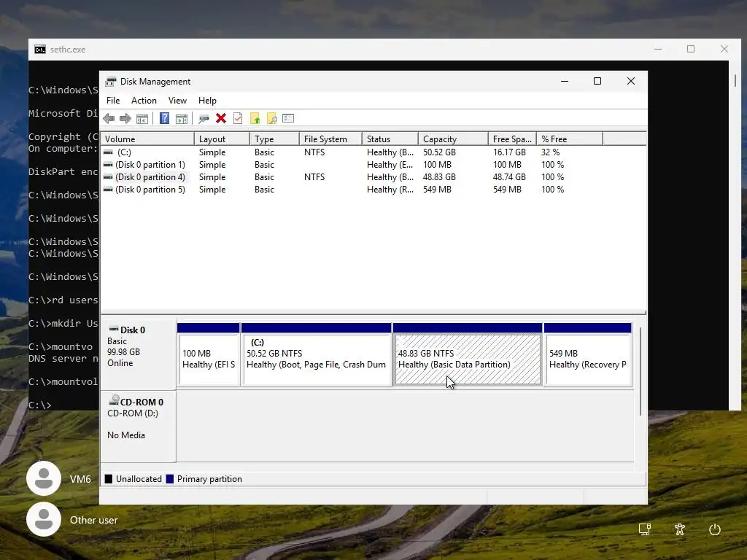Viewport: 747px width, 560px height.
Task: Select the 549 MB Recovery partition block
Action: coord(588,355)
